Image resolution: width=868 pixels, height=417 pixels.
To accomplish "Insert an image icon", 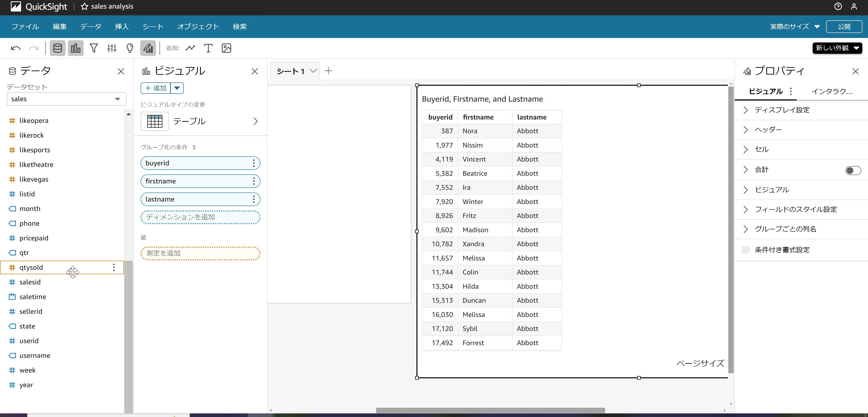I will click(x=226, y=48).
